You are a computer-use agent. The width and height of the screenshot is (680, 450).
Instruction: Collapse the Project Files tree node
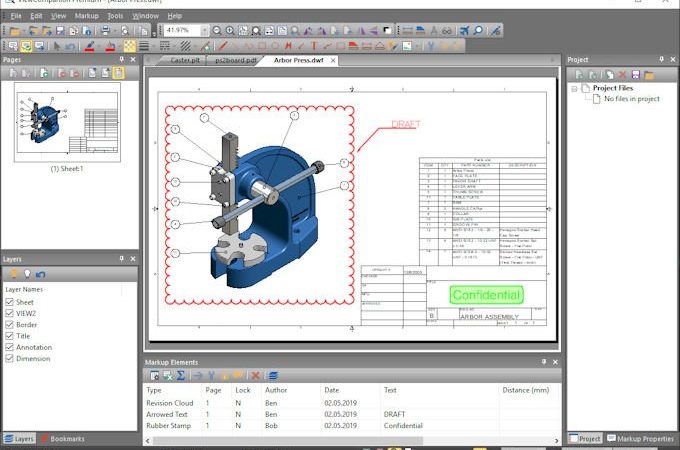(x=574, y=88)
